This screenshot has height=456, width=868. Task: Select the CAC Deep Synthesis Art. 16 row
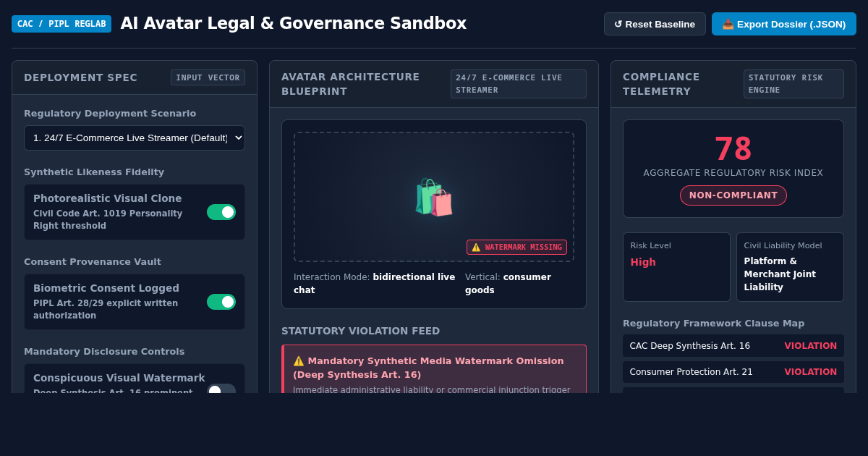[733, 346]
